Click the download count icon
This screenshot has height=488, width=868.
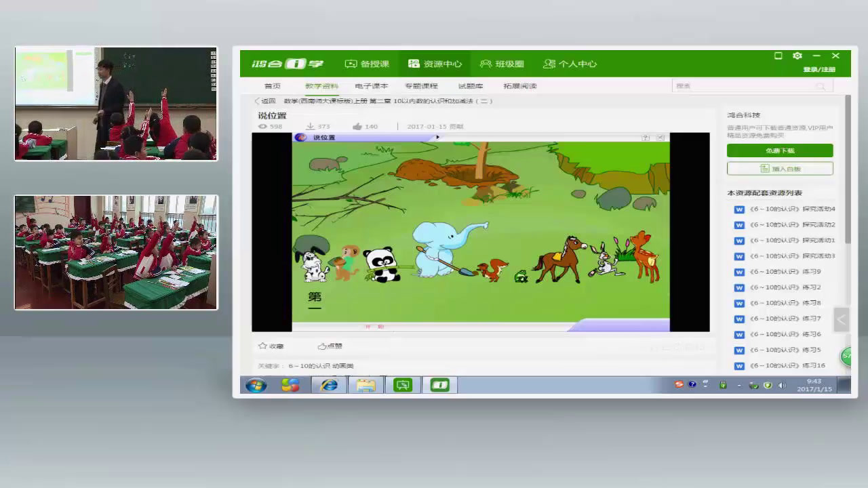coord(310,127)
